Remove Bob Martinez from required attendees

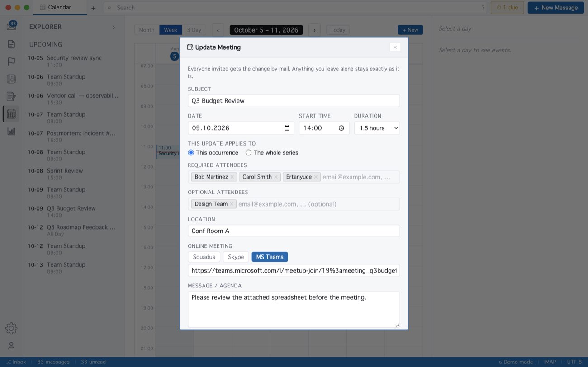point(232,177)
